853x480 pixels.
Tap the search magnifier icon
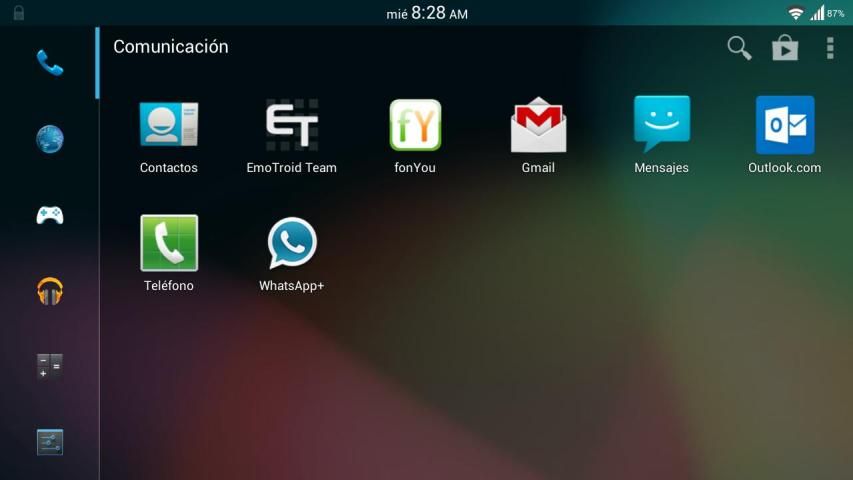[x=739, y=48]
